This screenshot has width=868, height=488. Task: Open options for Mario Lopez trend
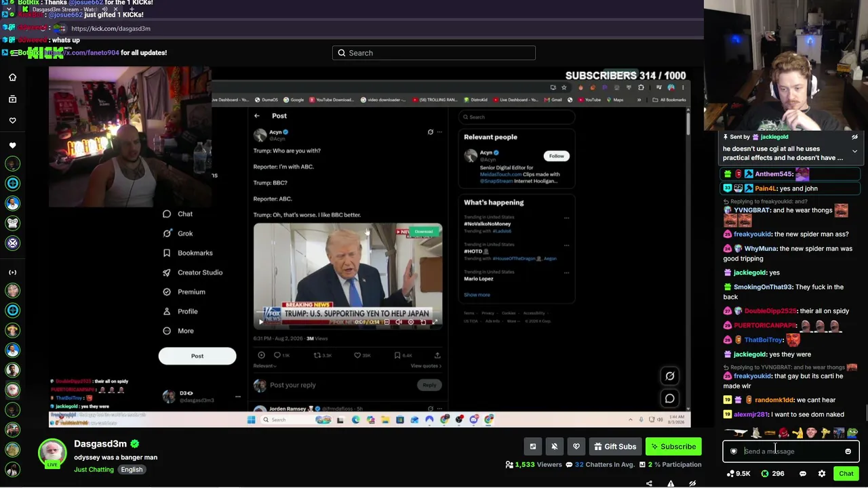point(567,272)
